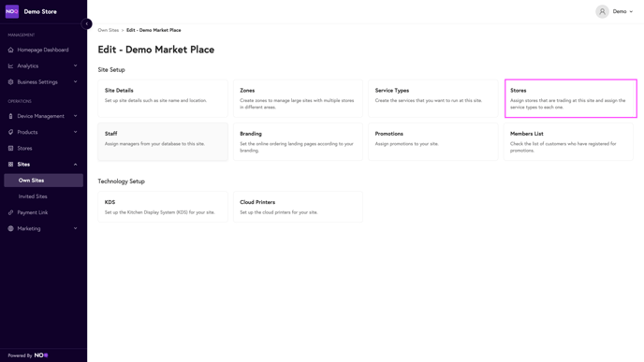Click the Marketing globe icon
This screenshot has width=644, height=362.
click(10, 228)
